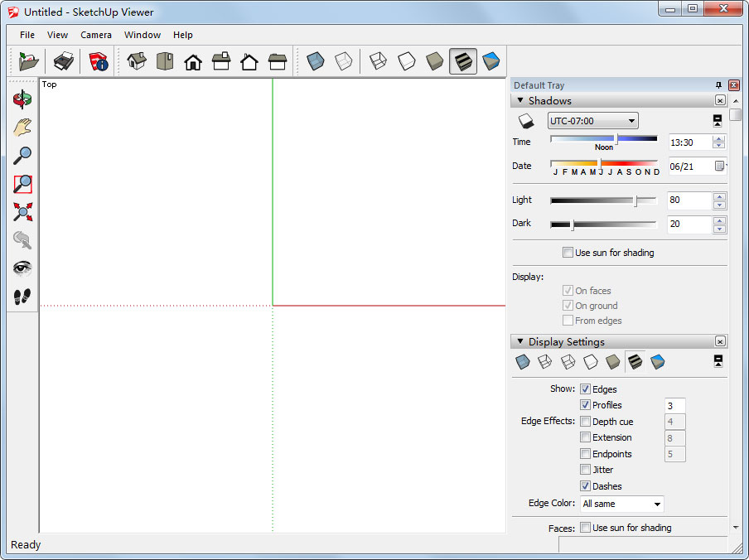Screen dimensions: 749x560
Task: Select the Pan hand tool
Action: pos(22,128)
